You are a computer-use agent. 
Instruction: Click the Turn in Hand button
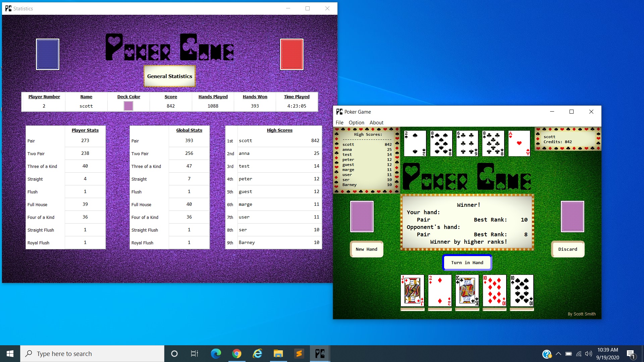(x=467, y=262)
